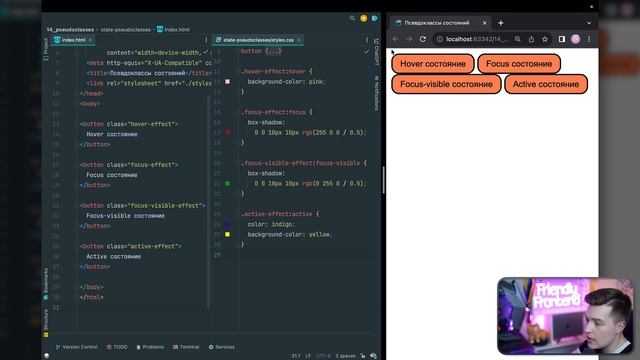Click the localhost address bar
The height and width of the screenshot is (360, 640).
pyautogui.click(x=477, y=39)
